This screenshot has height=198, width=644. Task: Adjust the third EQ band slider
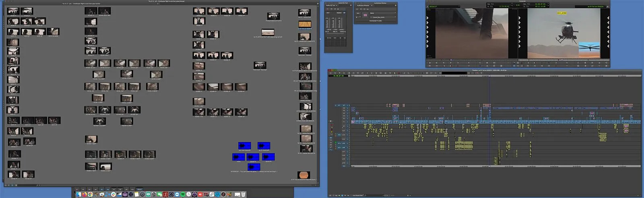tap(341, 23)
